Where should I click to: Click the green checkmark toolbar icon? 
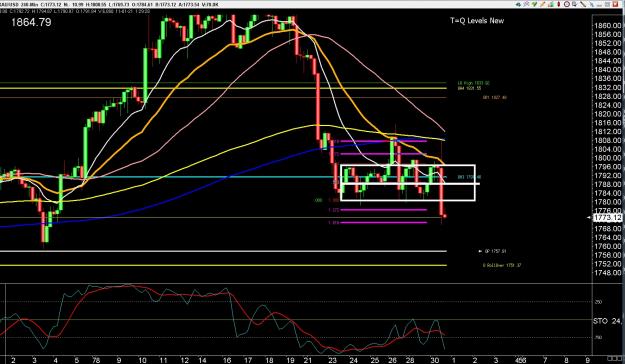tap(535, 4)
